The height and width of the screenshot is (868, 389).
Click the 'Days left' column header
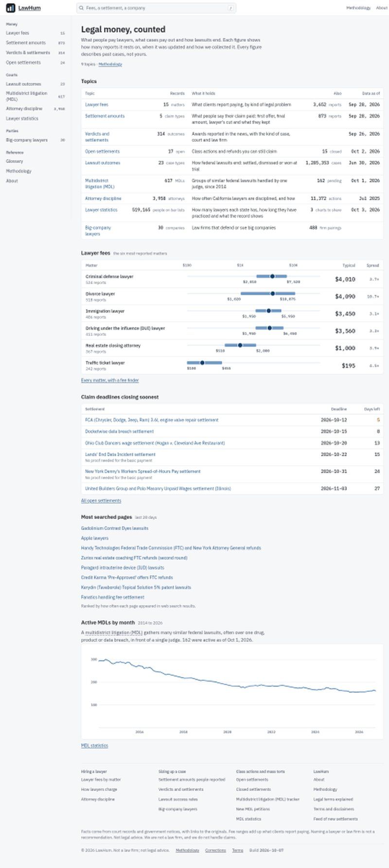pyautogui.click(x=372, y=409)
